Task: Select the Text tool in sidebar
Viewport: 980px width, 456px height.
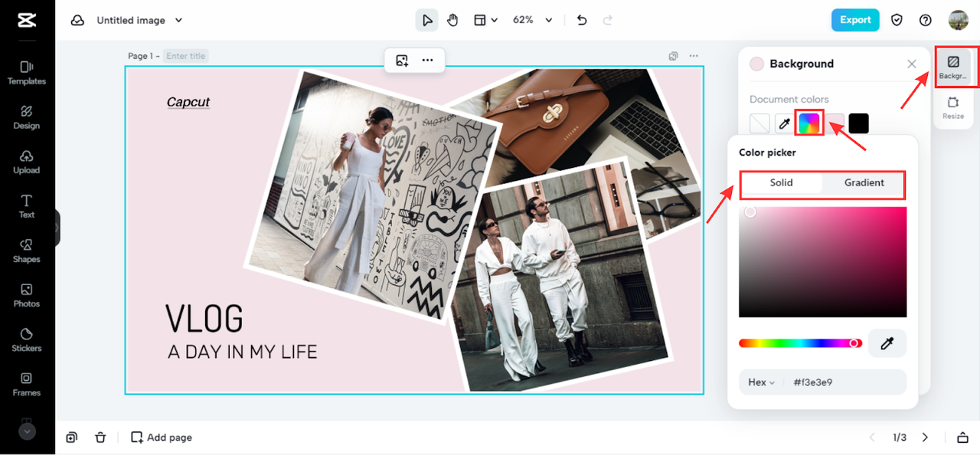Action: pyautogui.click(x=27, y=206)
